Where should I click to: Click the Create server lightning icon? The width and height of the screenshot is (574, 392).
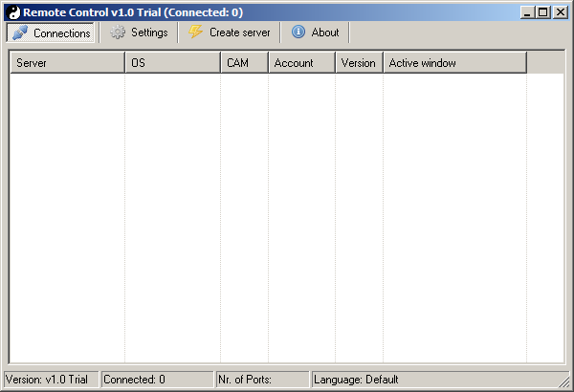click(196, 33)
